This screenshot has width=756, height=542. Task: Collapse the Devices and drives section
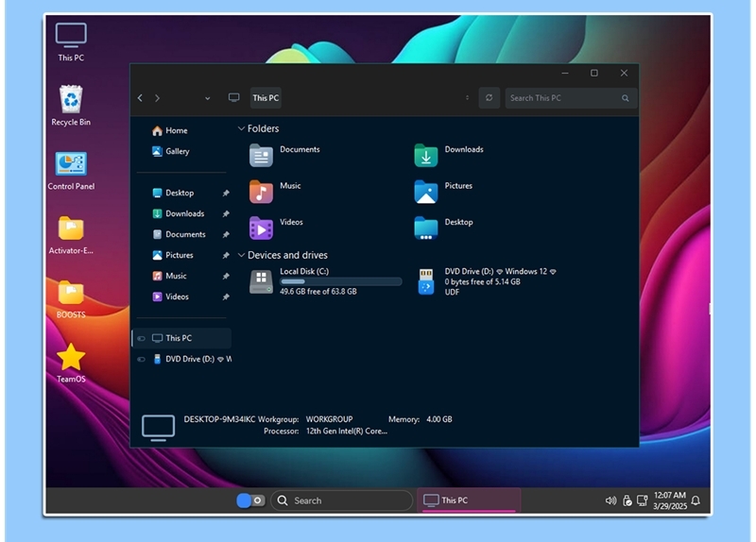241,255
